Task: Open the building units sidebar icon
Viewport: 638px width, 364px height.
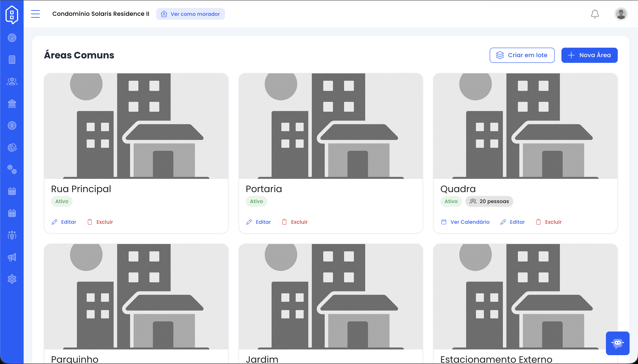Action: (12, 60)
